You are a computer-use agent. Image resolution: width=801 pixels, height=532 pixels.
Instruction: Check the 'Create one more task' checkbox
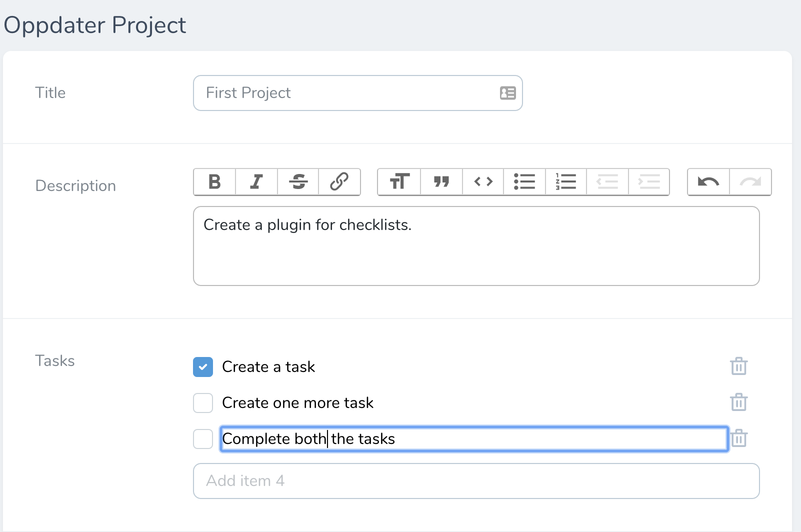pyautogui.click(x=203, y=403)
